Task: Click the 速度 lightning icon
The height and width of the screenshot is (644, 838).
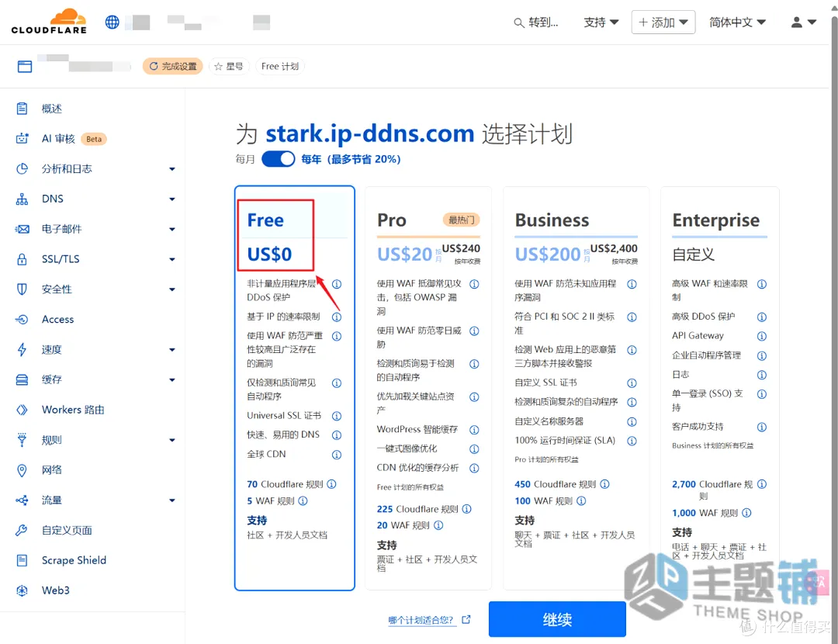Action: point(22,349)
